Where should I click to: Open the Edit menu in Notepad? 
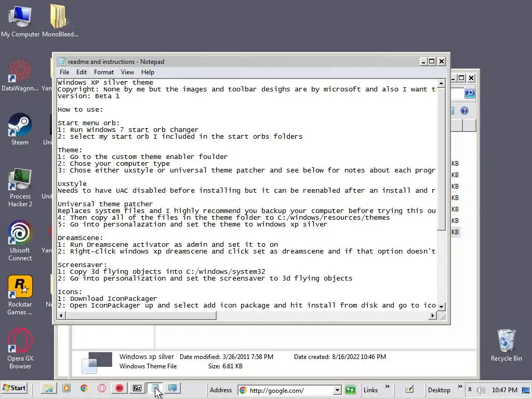[x=82, y=72]
